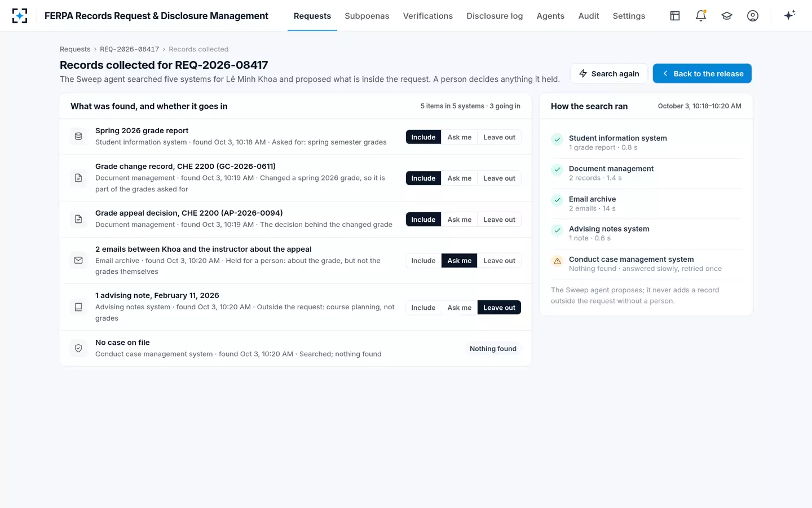Click the No case on file title
The image size is (812, 508).
tap(122, 342)
